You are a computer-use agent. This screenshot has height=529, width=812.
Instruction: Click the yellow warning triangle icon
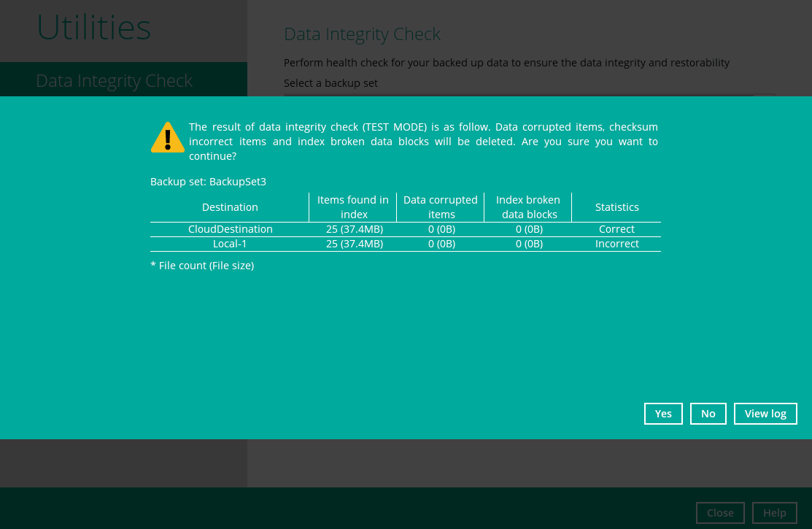tap(168, 137)
